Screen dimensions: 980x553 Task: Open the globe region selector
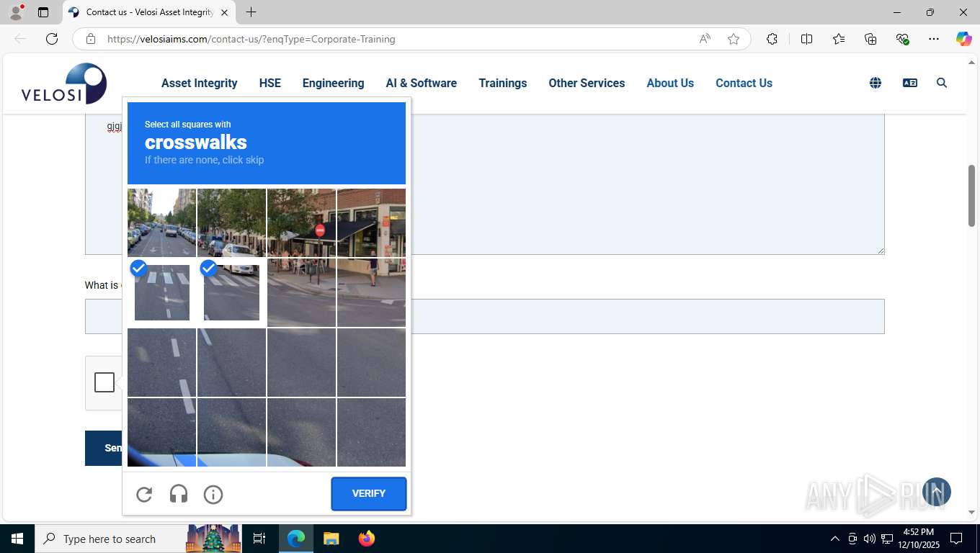pos(876,83)
